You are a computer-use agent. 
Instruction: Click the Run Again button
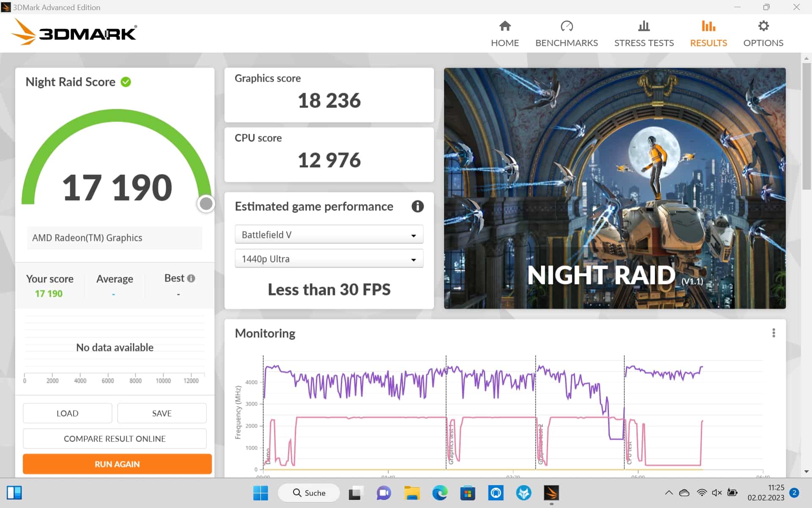[x=117, y=464]
